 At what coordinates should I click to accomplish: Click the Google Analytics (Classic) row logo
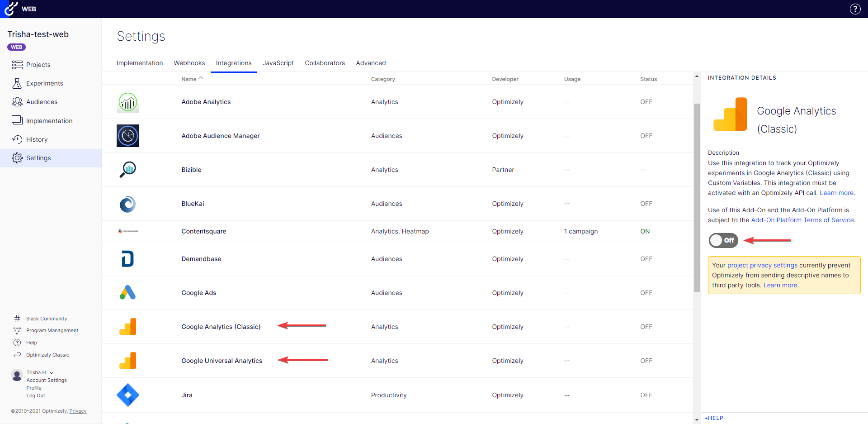[128, 327]
